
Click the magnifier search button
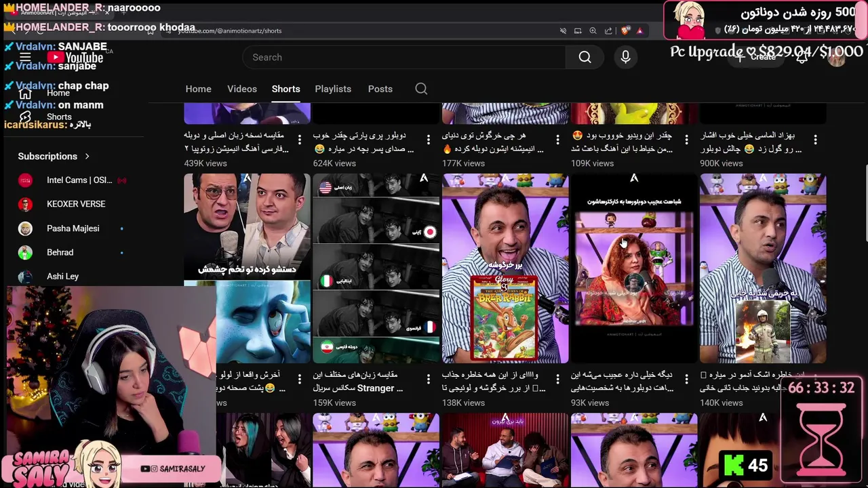pos(585,58)
